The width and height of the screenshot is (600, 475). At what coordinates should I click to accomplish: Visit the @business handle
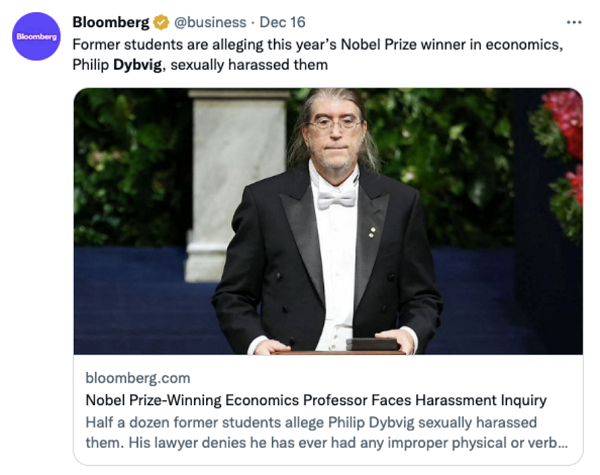[210, 22]
